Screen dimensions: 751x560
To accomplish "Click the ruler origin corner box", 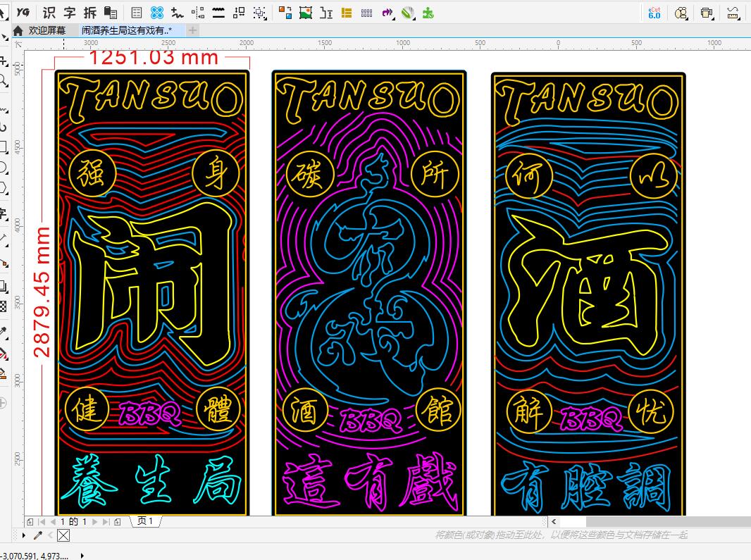I will [x=18, y=44].
